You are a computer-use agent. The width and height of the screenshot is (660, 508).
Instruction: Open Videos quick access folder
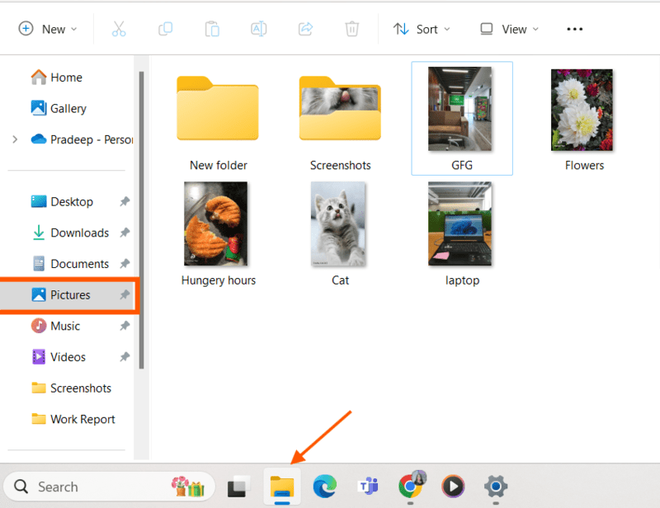point(59,357)
